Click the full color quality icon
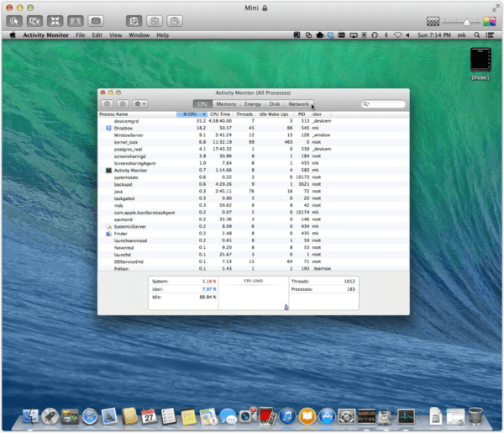 (490, 22)
